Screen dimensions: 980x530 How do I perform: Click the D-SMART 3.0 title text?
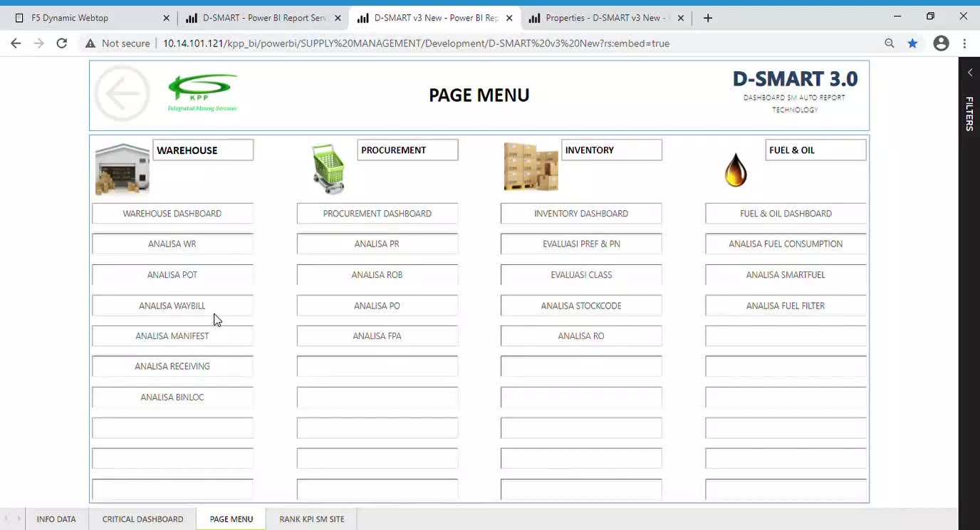[795, 79]
